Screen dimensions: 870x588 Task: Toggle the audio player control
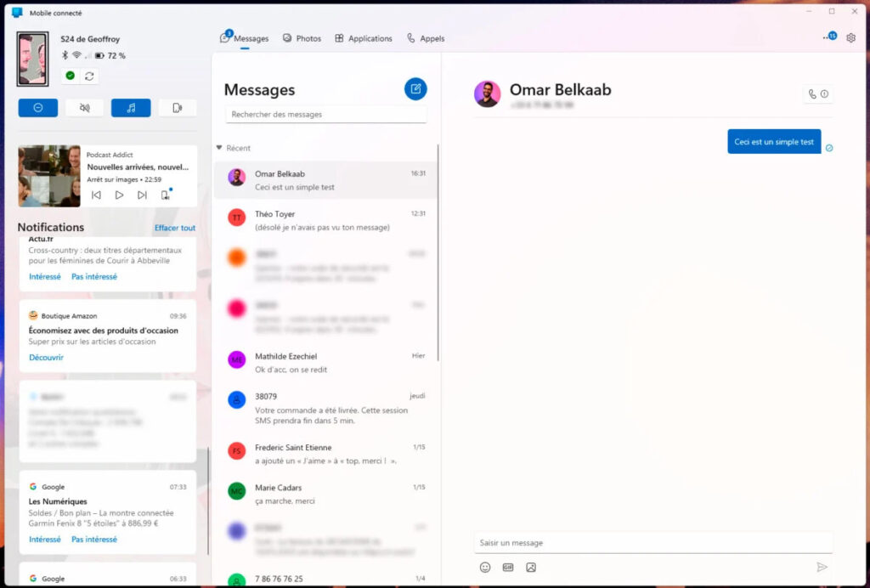point(129,107)
